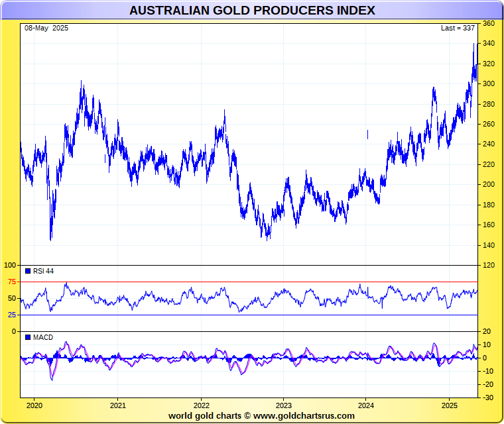Image resolution: width=504 pixels, height=424 pixels.
Task: Click the MACD axis label 20
Action: (487, 331)
